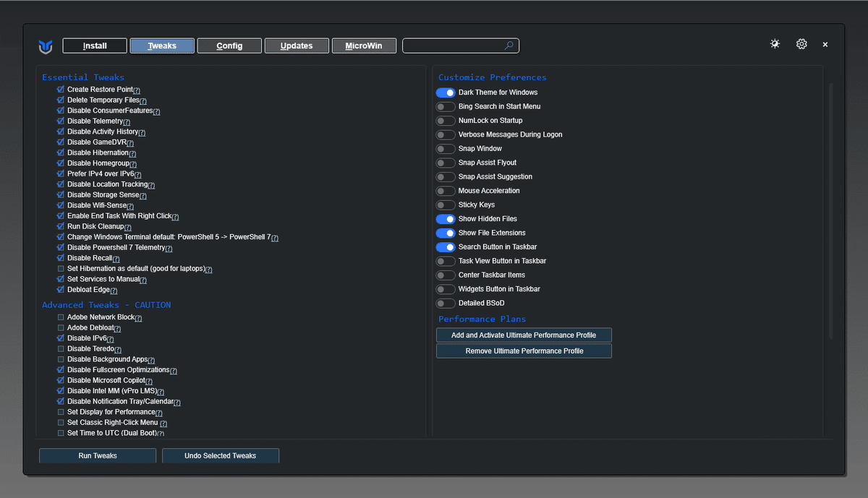Enable Mouse Acceleration toggle
Viewport: 868px width, 498px height.
coord(446,191)
